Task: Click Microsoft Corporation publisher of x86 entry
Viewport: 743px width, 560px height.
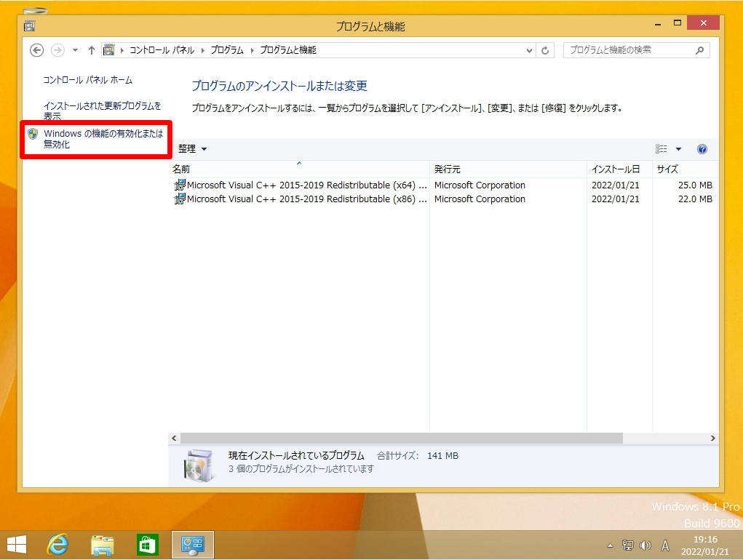Action: pos(480,199)
